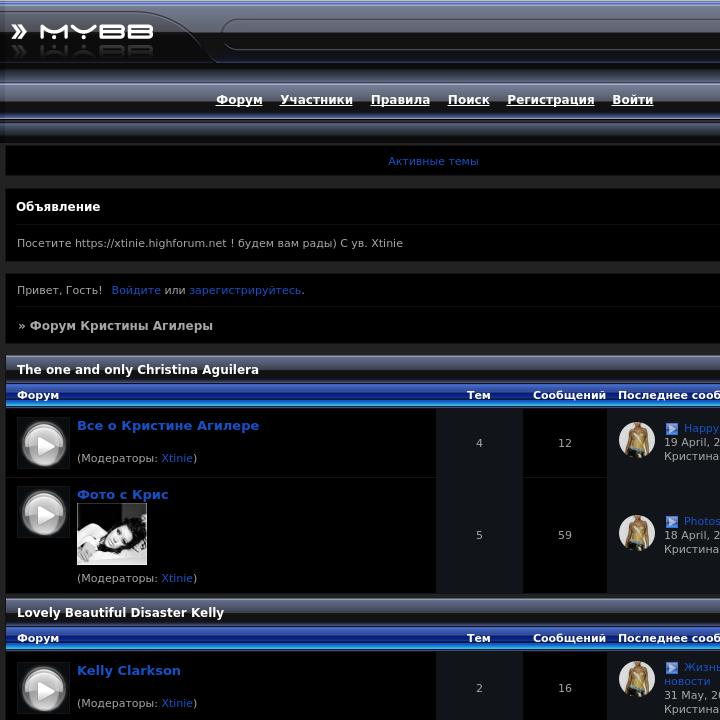This screenshot has height=720, width=720.
Task: Click the topic count 5 for Фото с Крис
Action: 479,535
